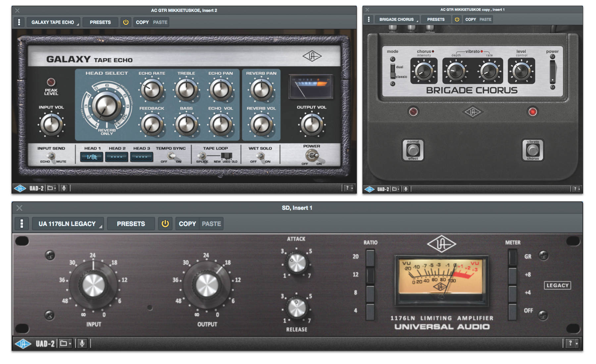The height and width of the screenshot is (364, 596).
Task: Click the UA diamond logo in the Galaxy Tape Echo footer
Action: (20, 188)
